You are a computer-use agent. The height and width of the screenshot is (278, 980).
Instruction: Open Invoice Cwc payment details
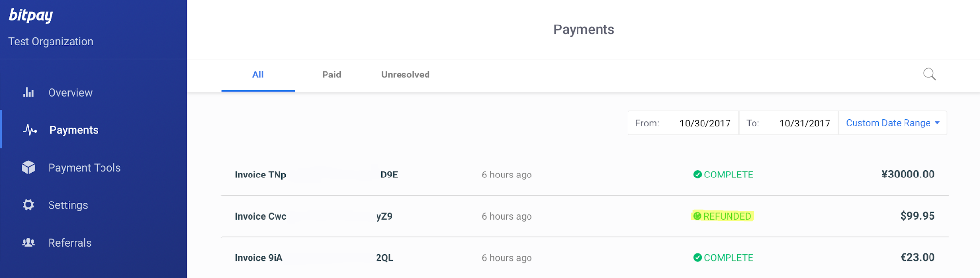pos(584,216)
